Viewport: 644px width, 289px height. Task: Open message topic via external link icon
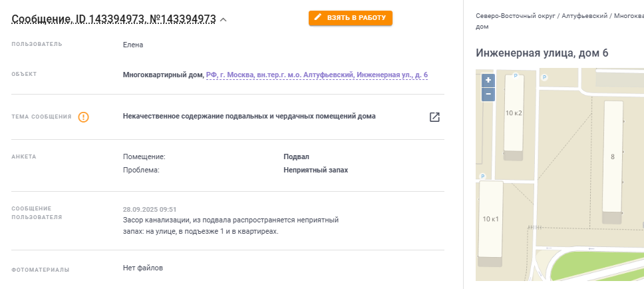(x=434, y=117)
